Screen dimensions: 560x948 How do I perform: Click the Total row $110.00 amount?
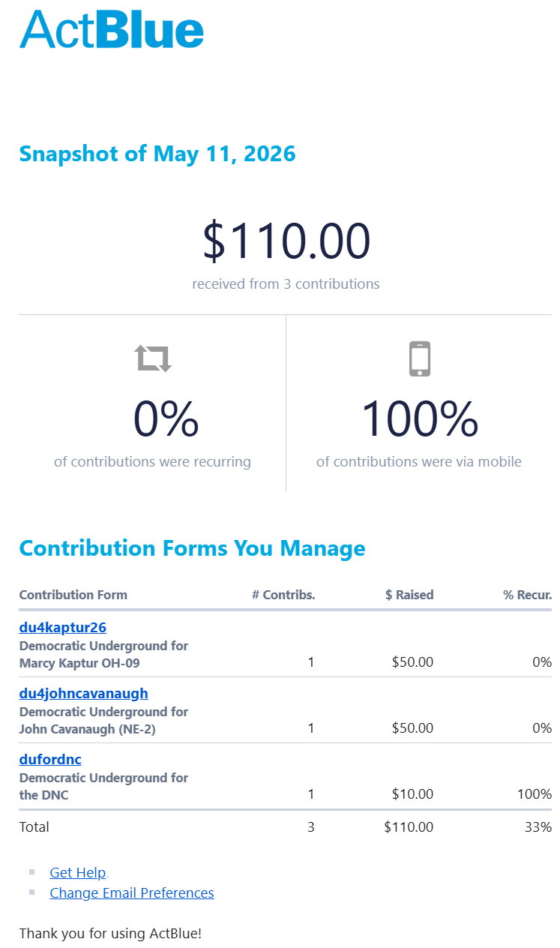[409, 827]
